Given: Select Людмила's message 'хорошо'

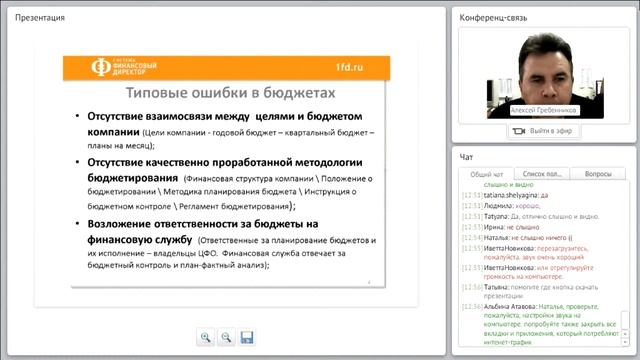Looking at the screenshot, I should [501, 206].
